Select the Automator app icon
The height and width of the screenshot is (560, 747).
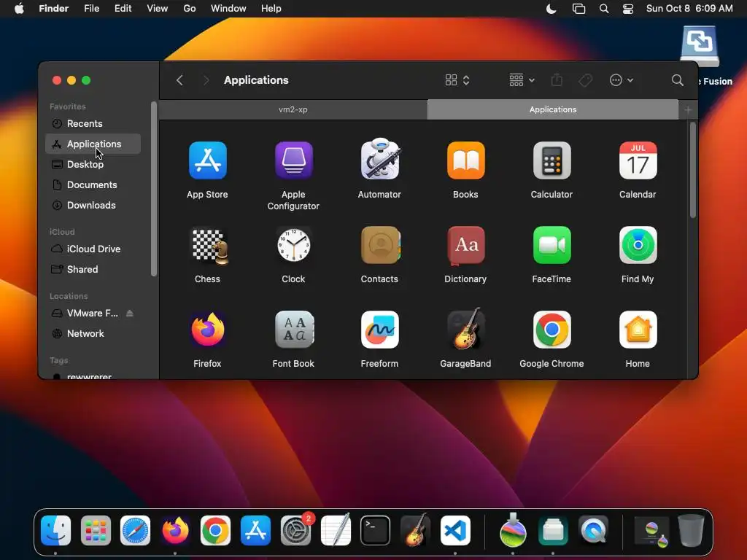point(379,160)
